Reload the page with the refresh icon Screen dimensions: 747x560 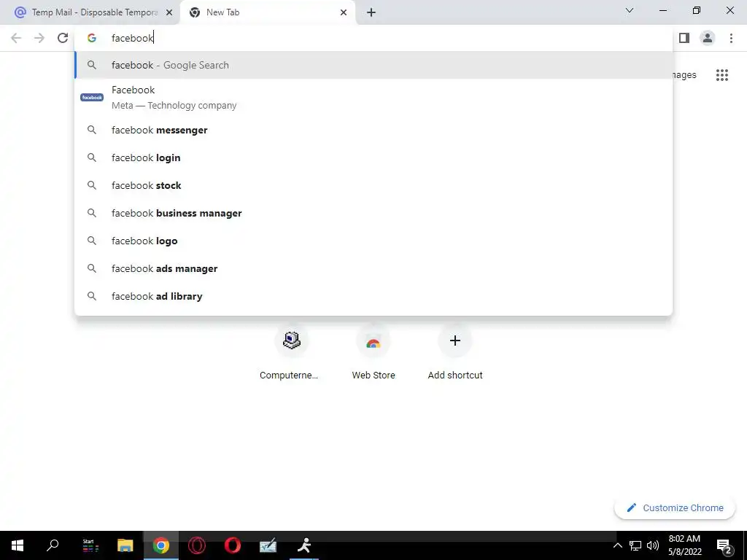coord(63,38)
